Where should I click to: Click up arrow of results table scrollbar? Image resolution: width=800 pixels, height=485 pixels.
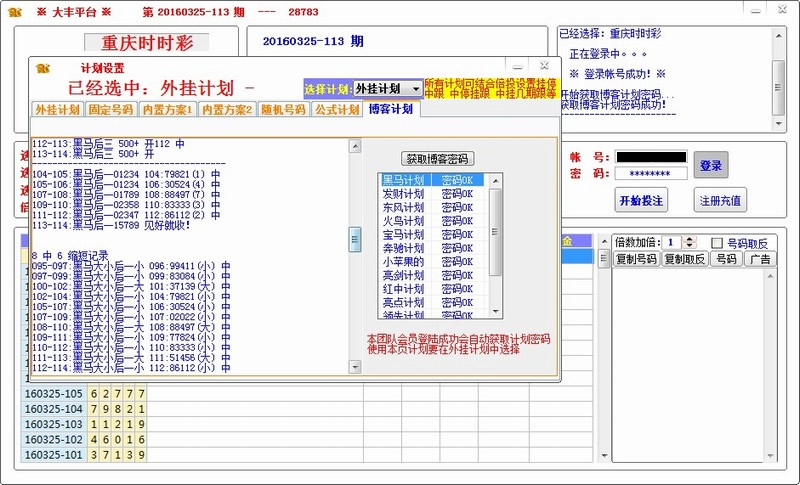click(604, 242)
